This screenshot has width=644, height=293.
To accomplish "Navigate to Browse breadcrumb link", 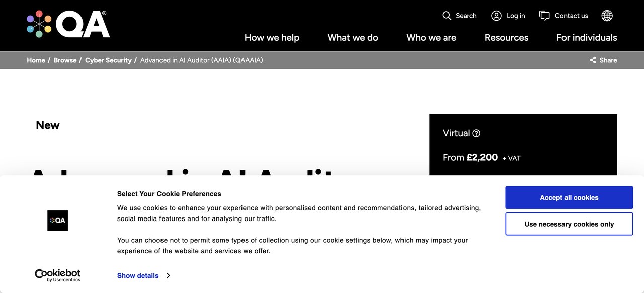I will pos(65,60).
